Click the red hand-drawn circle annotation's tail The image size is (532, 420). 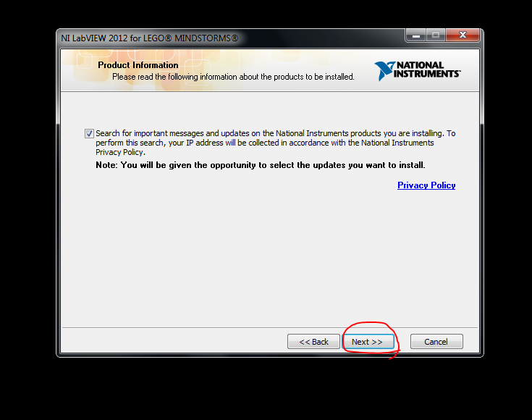pos(394,356)
